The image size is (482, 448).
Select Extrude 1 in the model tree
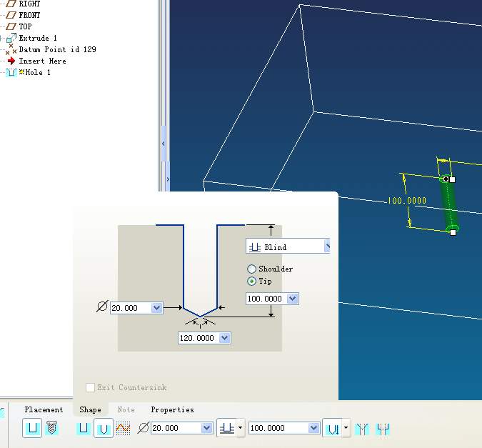coord(38,38)
